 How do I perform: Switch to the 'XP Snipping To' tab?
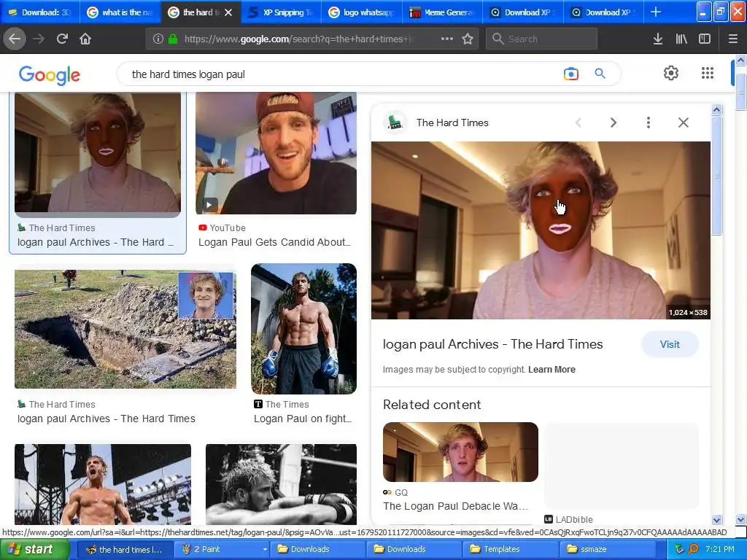[281, 12]
